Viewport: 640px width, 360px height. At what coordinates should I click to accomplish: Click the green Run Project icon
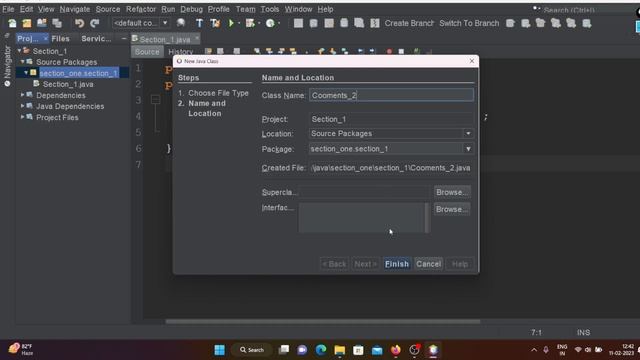pyautogui.click(x=231, y=23)
